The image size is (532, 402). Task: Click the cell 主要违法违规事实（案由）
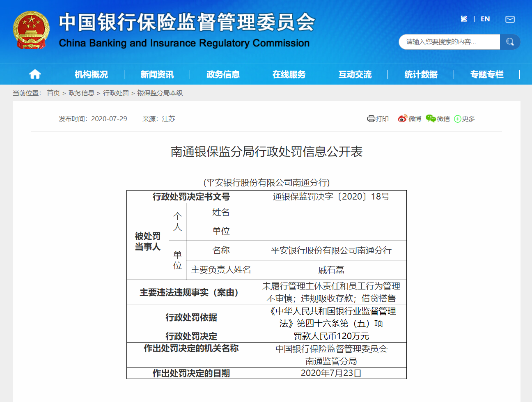191,292
